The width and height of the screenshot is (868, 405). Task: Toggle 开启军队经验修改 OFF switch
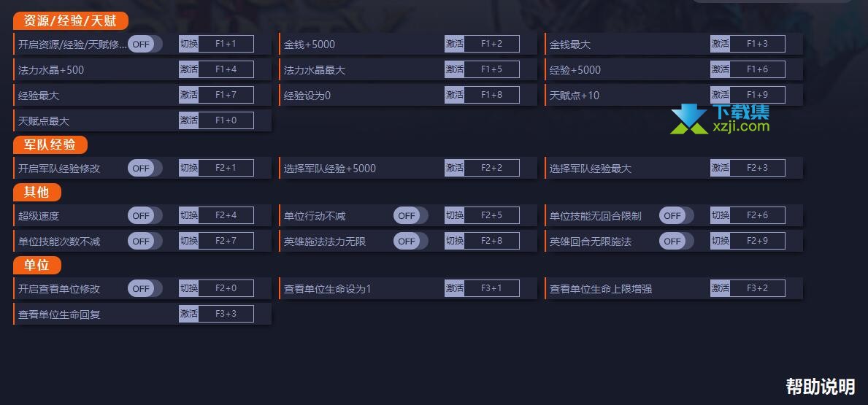tap(145, 168)
